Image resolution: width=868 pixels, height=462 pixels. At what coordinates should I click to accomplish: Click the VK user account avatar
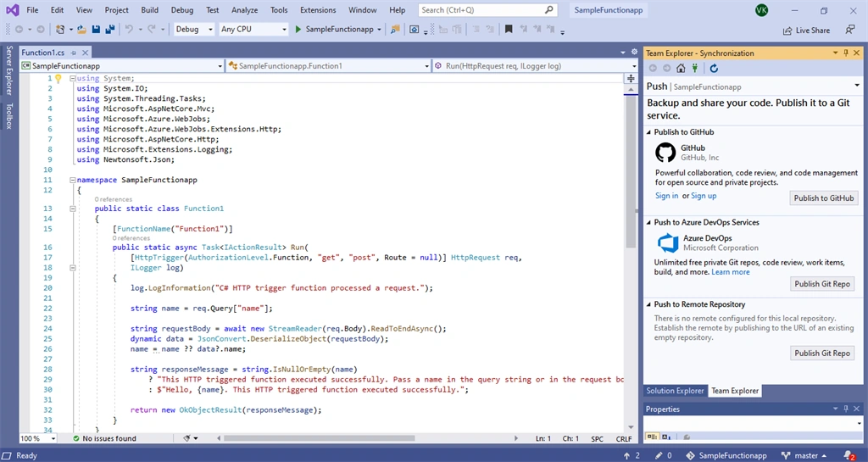pos(762,10)
